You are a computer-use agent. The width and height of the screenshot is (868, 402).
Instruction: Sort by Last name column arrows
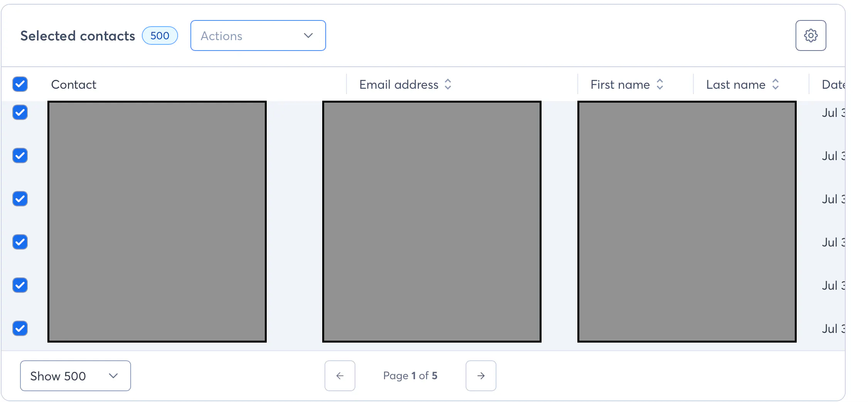pos(775,84)
